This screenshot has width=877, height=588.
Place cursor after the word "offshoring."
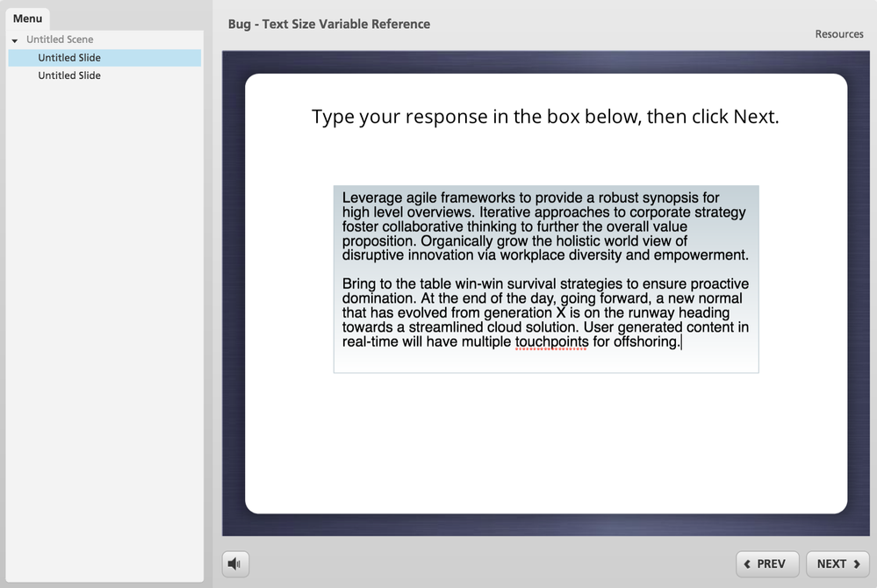point(681,341)
